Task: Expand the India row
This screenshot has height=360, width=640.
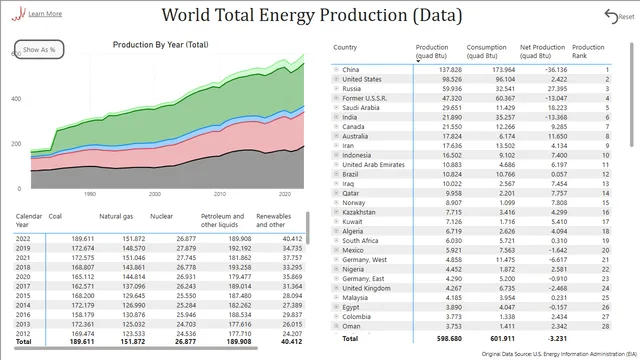Action: click(336, 117)
